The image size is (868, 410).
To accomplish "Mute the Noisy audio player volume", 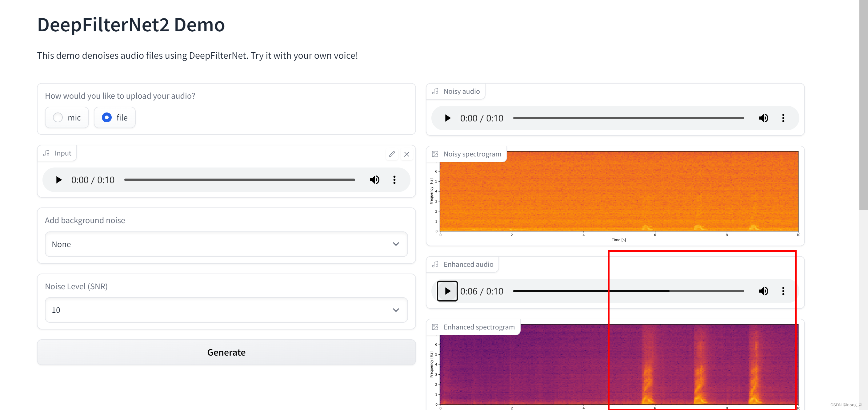I will [764, 118].
